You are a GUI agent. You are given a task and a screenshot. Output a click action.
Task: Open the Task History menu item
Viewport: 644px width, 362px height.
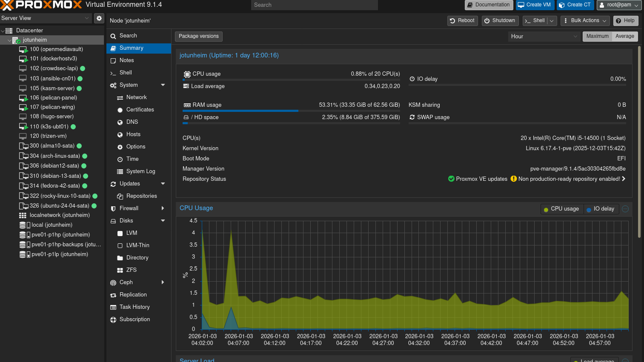pyautogui.click(x=135, y=307)
